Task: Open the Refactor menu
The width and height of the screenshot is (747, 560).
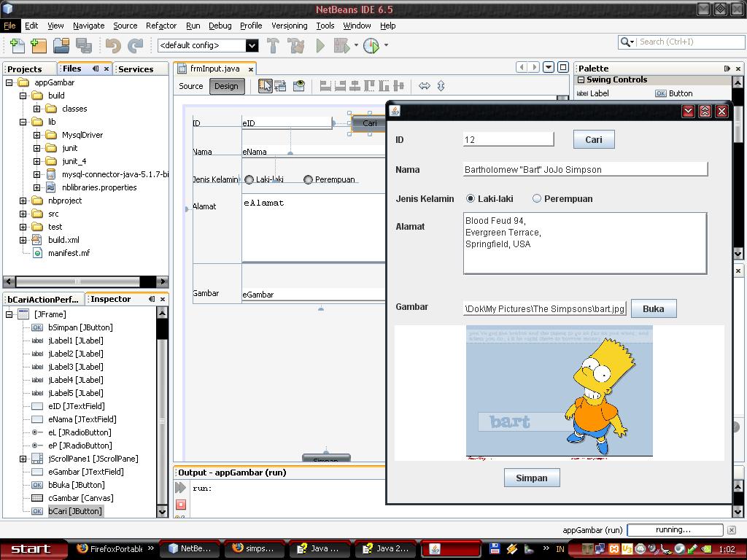Action: (x=161, y=26)
